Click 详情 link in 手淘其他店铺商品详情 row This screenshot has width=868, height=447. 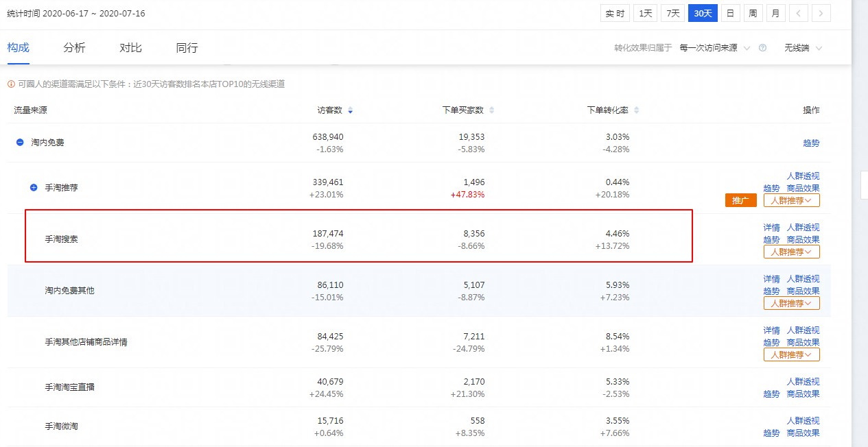[x=771, y=330]
